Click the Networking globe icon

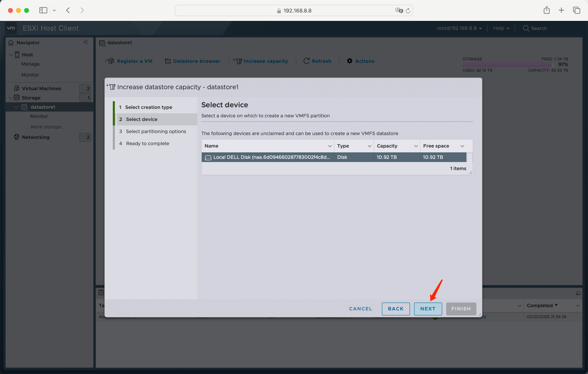[x=17, y=137]
